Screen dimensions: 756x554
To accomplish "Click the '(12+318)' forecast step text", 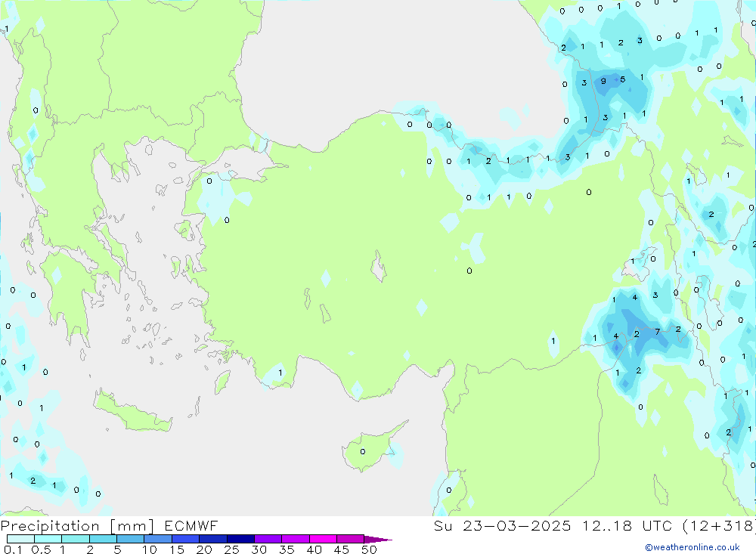I will click(x=719, y=525).
